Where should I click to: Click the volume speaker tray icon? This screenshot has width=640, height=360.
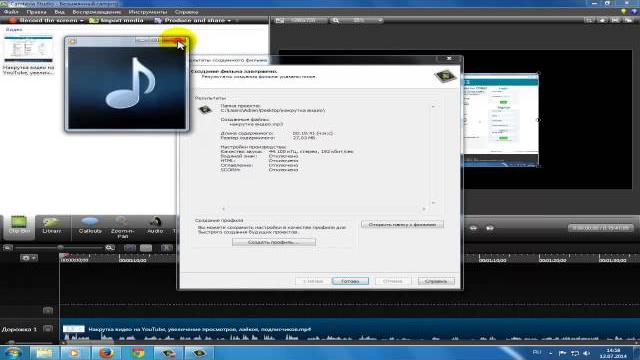587,353
